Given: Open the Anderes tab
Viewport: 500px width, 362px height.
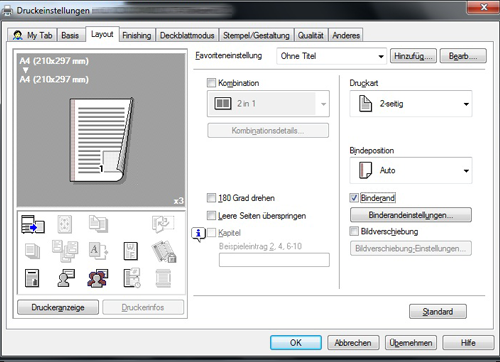Looking at the screenshot, I should click(x=346, y=35).
